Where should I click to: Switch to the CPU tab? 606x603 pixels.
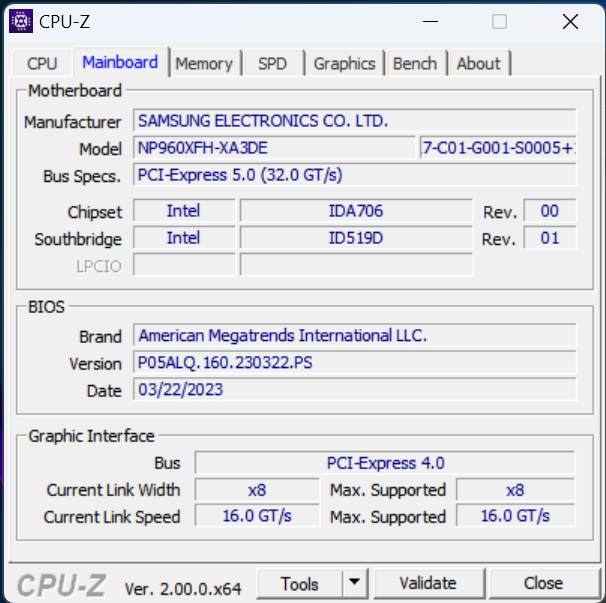point(42,63)
